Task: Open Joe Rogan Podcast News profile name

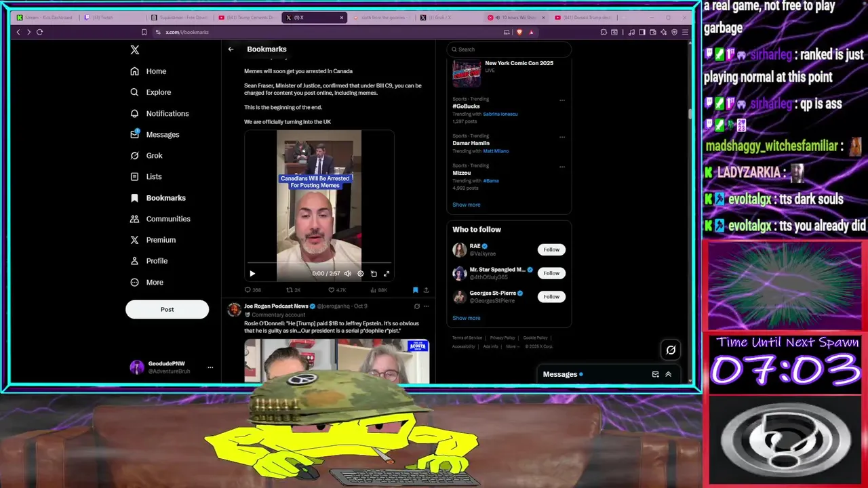Action: 276,306
